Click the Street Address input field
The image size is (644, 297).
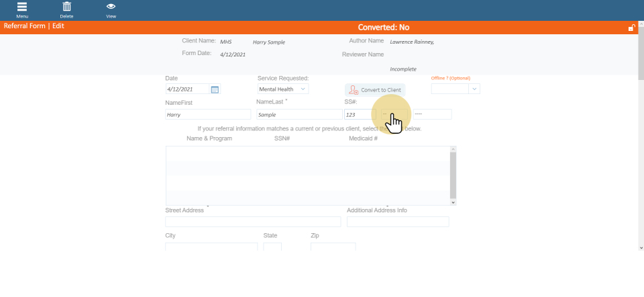pyautogui.click(x=252, y=222)
